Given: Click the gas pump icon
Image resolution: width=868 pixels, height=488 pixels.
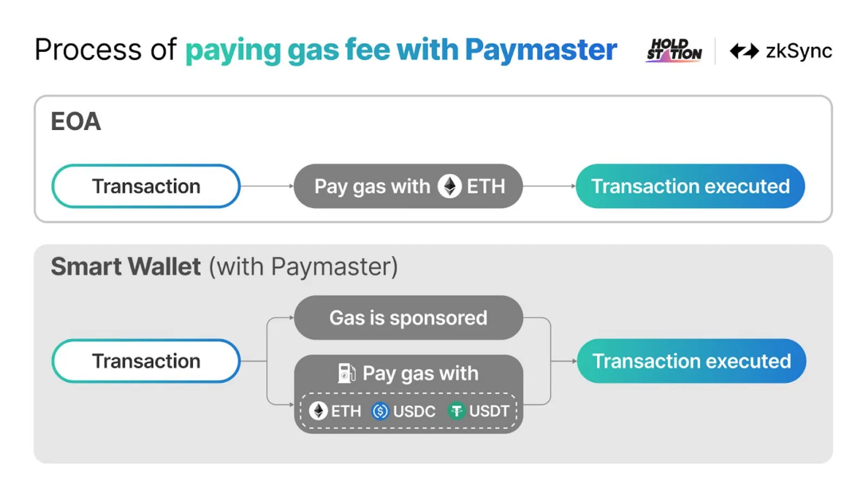Looking at the screenshot, I should [347, 373].
